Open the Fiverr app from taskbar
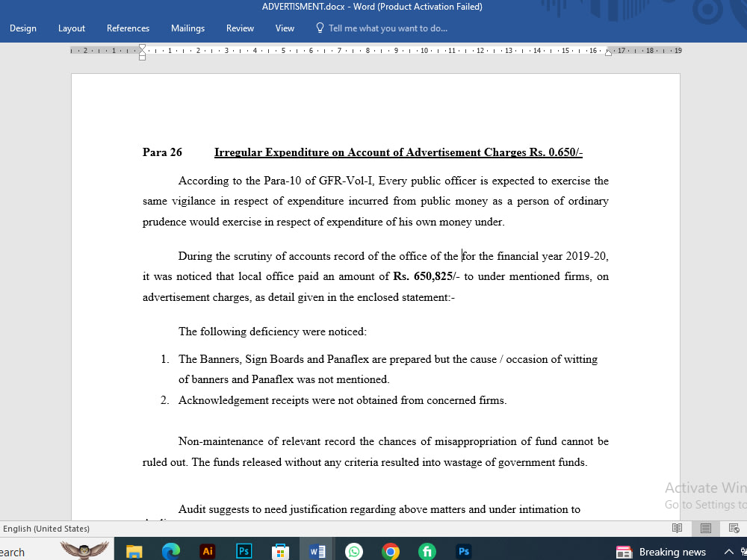747x560 pixels. (x=427, y=552)
